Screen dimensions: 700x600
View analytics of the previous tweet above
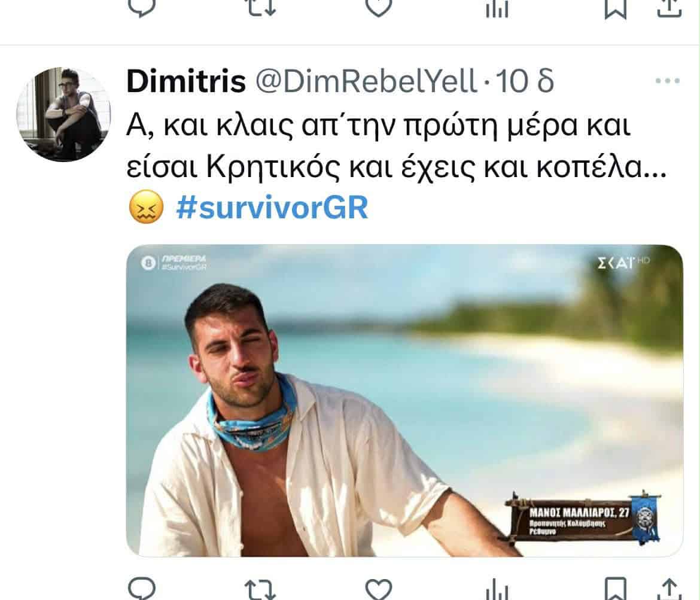(497, 8)
